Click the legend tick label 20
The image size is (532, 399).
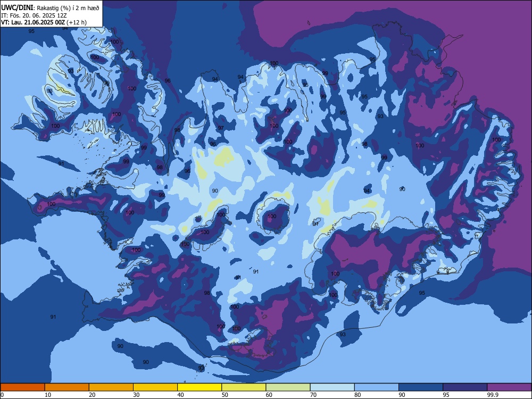tap(92, 395)
